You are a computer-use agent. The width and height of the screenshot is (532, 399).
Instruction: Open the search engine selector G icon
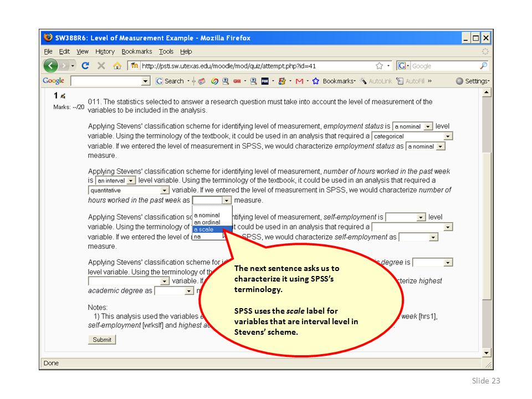point(403,66)
